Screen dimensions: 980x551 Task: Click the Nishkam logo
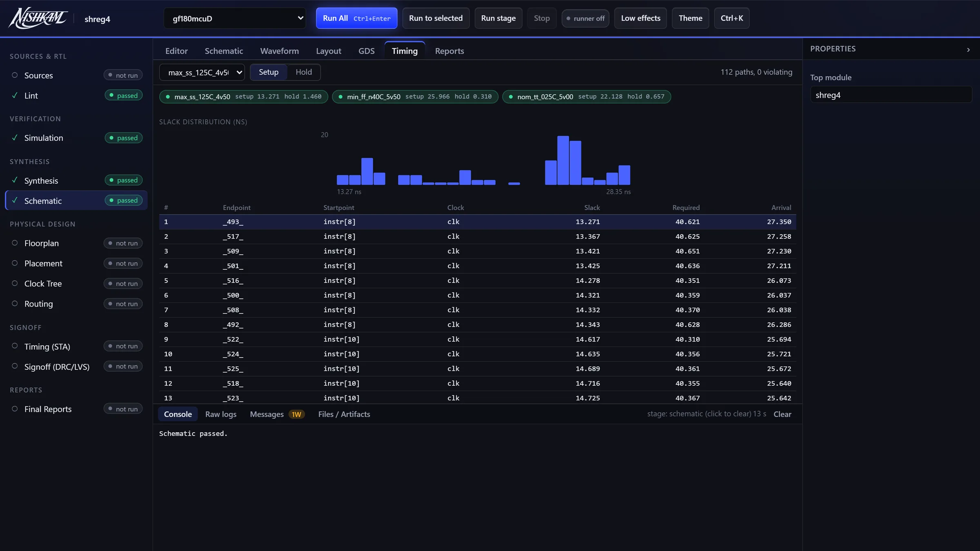point(38,18)
